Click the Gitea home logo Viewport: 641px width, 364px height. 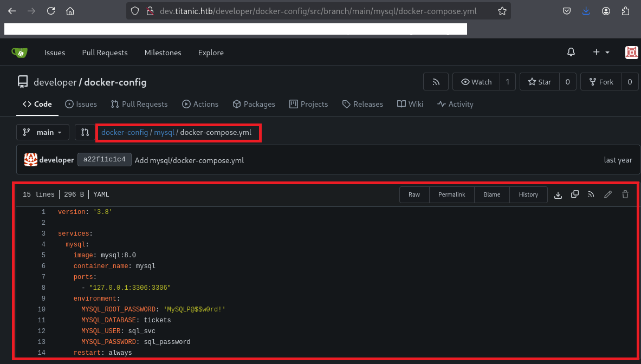[x=19, y=53]
